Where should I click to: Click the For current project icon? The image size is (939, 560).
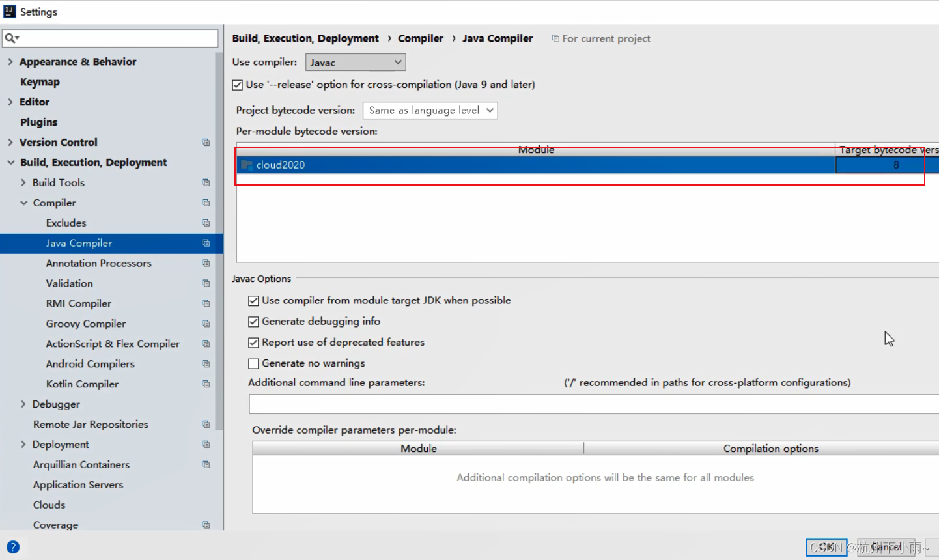(555, 38)
